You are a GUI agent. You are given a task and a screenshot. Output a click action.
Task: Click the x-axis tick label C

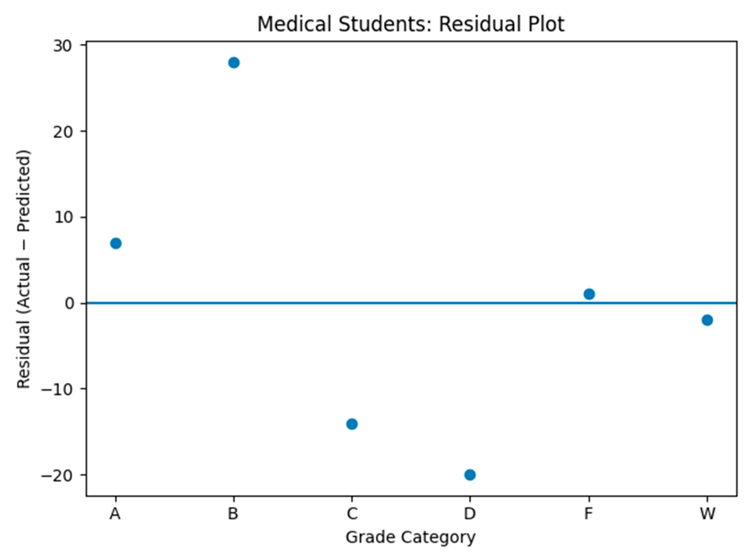352,514
